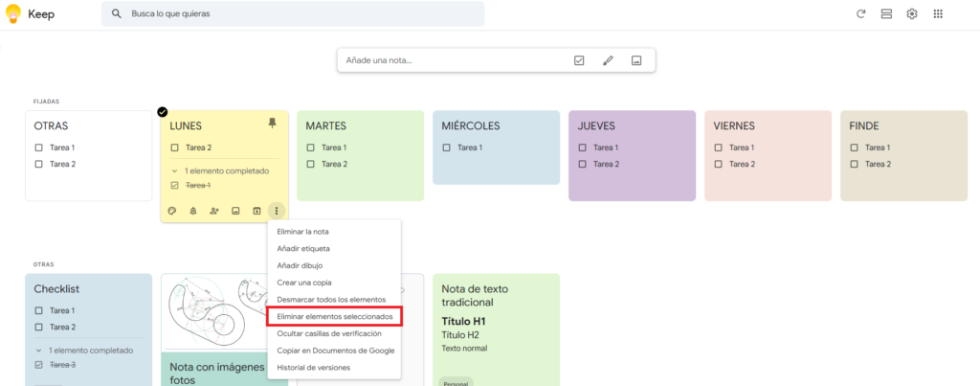Click Tarea 1 text in FINDE note
Image resolution: width=980 pixels, height=386 pixels.
coord(879,148)
